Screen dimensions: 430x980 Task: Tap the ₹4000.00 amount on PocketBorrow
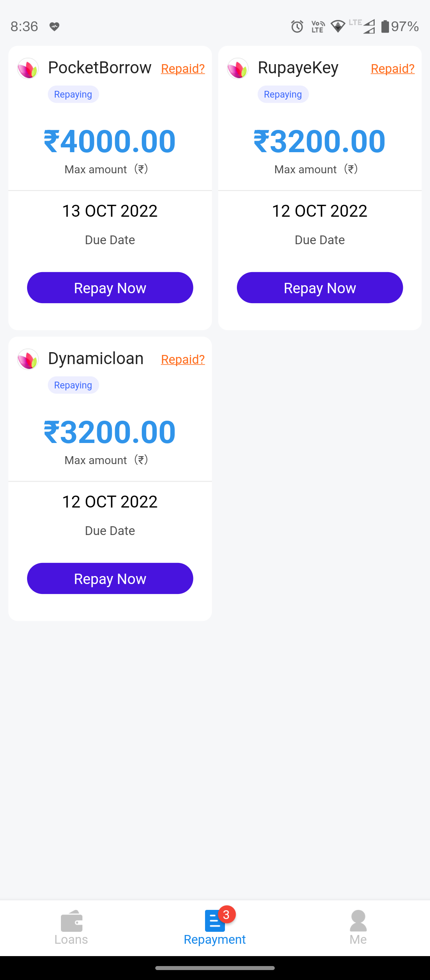click(110, 141)
